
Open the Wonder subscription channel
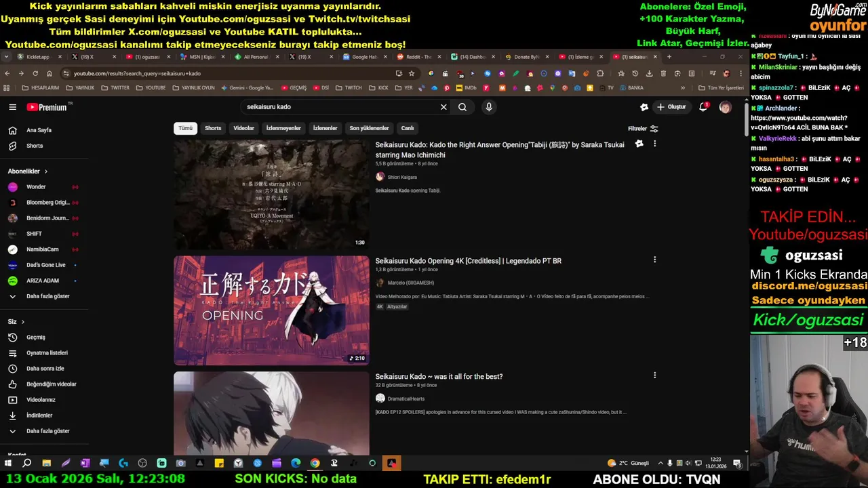[36, 187]
